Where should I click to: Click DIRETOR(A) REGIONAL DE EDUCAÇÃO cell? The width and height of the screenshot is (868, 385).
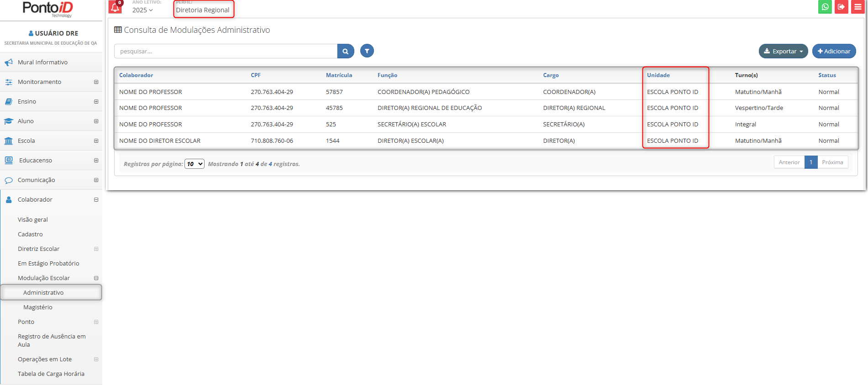[430, 108]
